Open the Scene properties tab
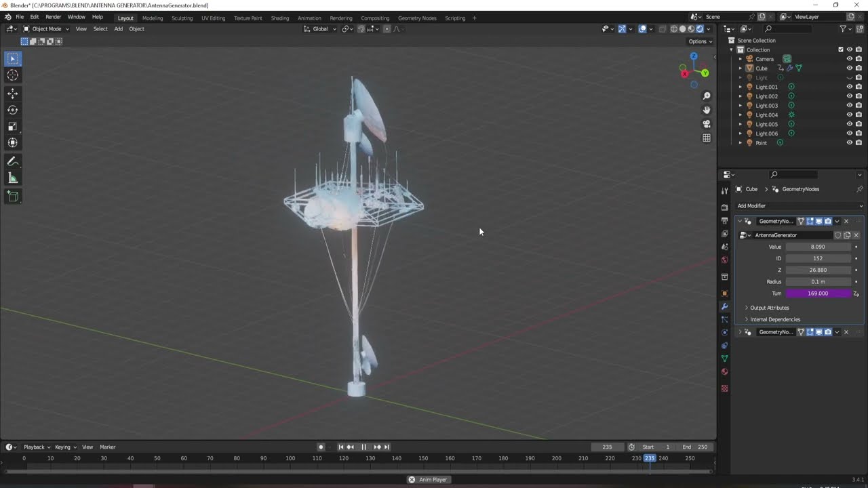Screen dimensions: 868x488 pyautogui.click(x=724, y=247)
